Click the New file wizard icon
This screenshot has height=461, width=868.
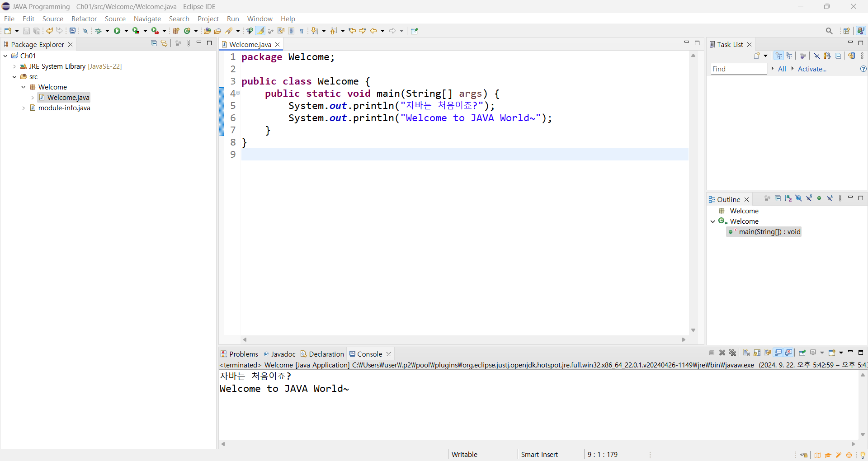[8, 31]
